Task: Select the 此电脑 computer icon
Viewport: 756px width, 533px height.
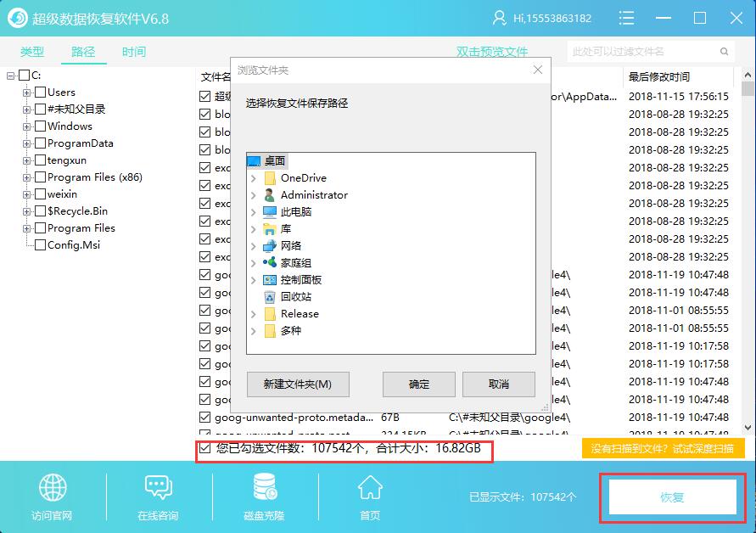Action: coord(270,211)
